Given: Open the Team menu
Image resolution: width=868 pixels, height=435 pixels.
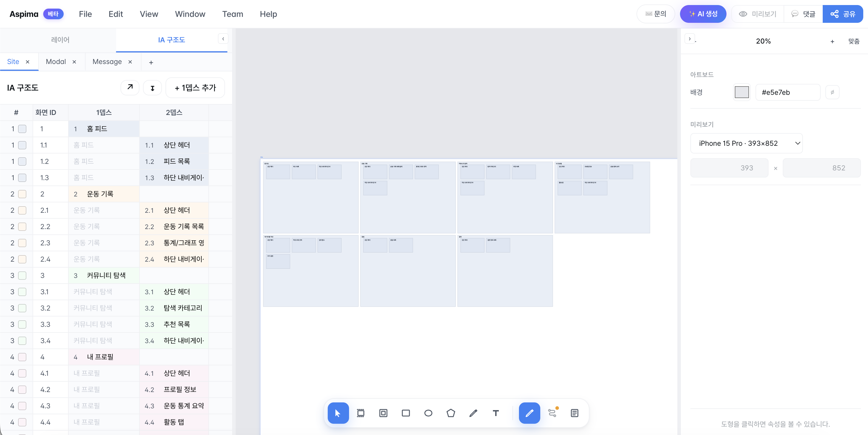Looking at the screenshot, I should (232, 14).
